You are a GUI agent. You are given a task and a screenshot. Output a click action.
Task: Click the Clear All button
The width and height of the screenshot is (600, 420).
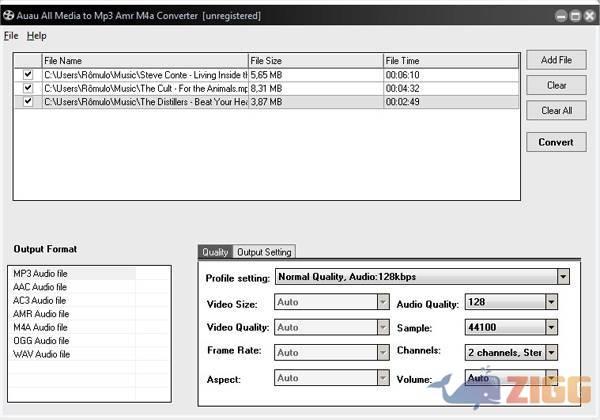pos(556,111)
